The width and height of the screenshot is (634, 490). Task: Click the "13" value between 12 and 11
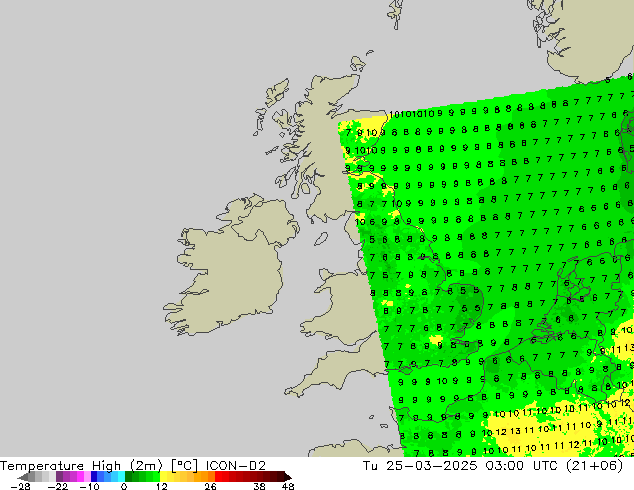point(515,431)
